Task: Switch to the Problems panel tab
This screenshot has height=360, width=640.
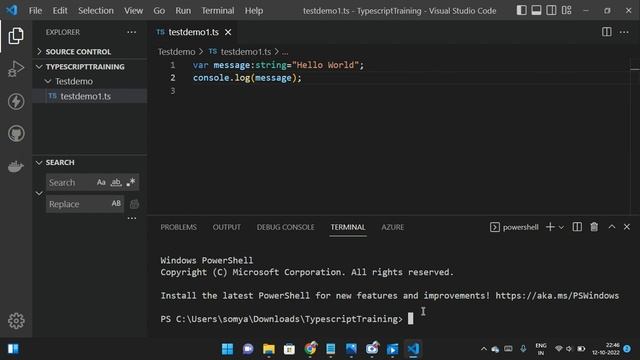Action: tap(178, 227)
